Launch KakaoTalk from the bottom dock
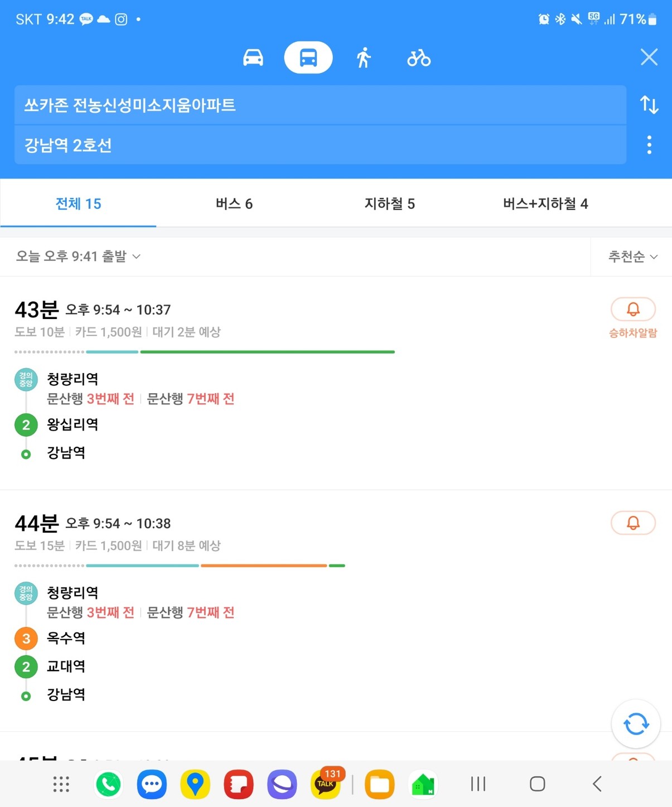The height and width of the screenshot is (807, 672). pos(326,784)
